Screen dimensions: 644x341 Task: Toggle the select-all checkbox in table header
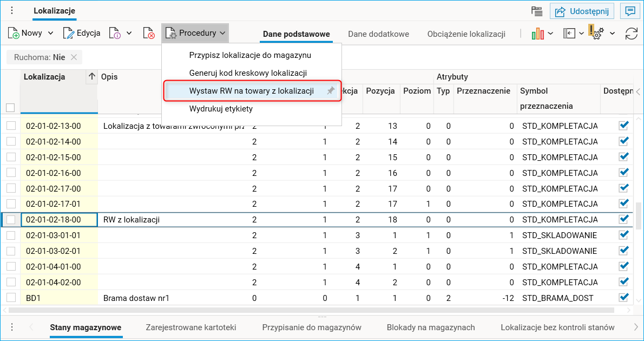point(10,108)
